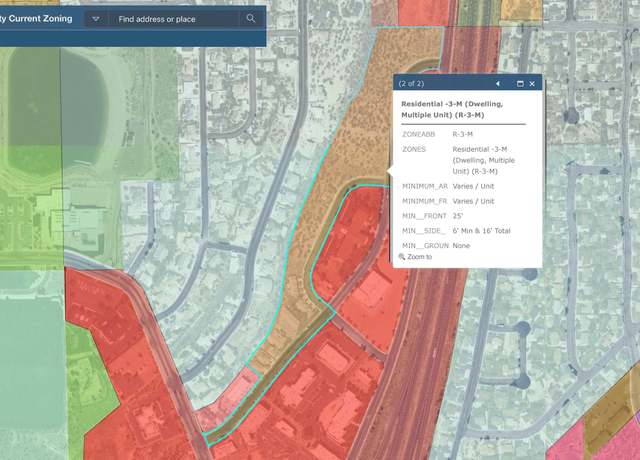Select the MINIMUM_FR value Varies / Unit
The width and height of the screenshot is (640, 460).
473,201
